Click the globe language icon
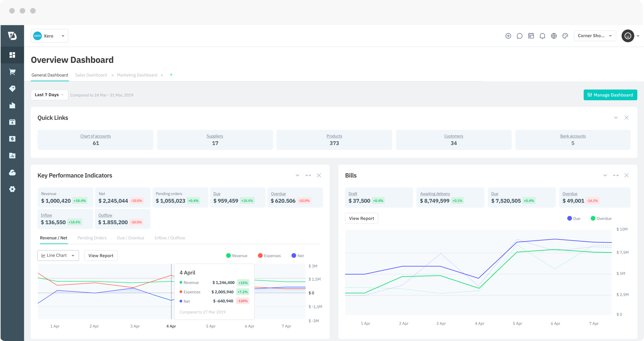The height and width of the screenshot is (341, 644). click(x=554, y=36)
